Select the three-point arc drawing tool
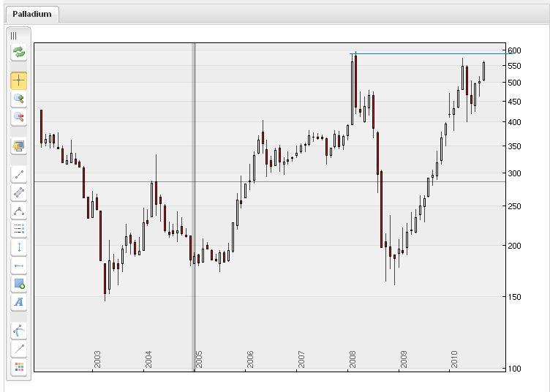 coord(19,211)
